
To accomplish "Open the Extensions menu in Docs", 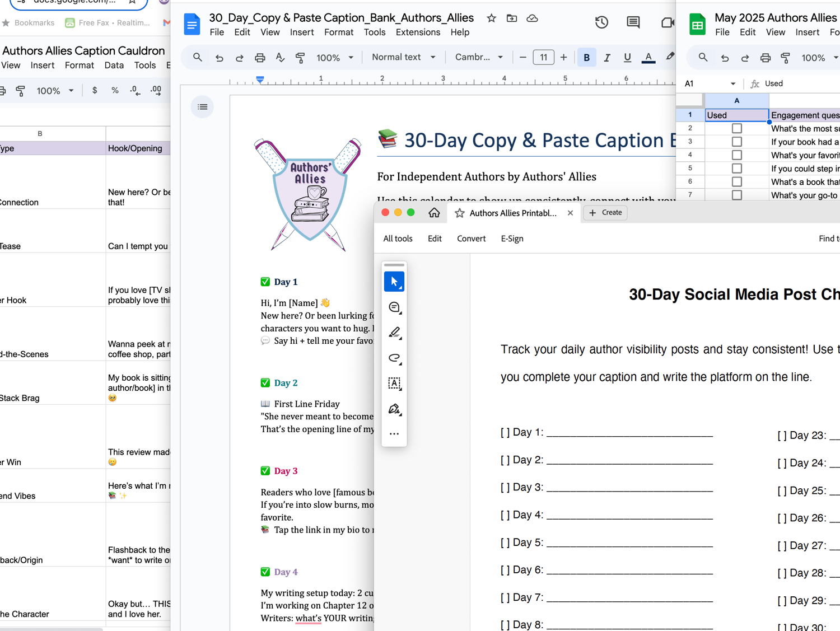I will (418, 32).
